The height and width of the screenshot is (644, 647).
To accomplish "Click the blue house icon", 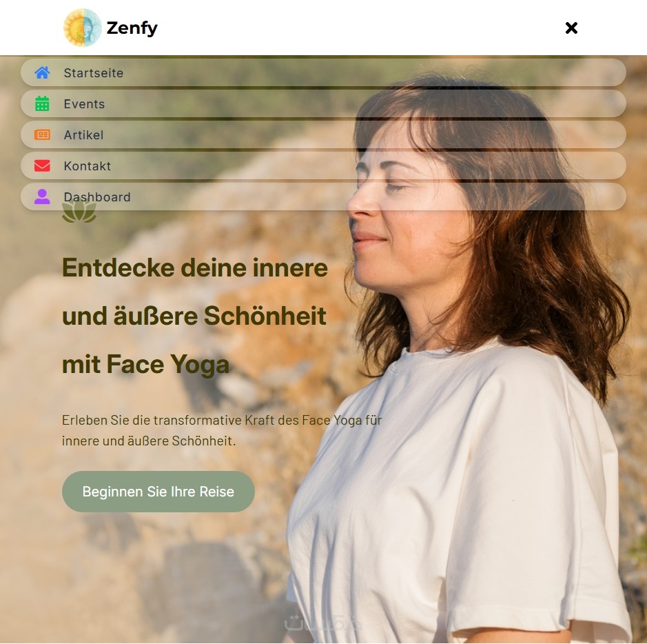I will [x=42, y=72].
